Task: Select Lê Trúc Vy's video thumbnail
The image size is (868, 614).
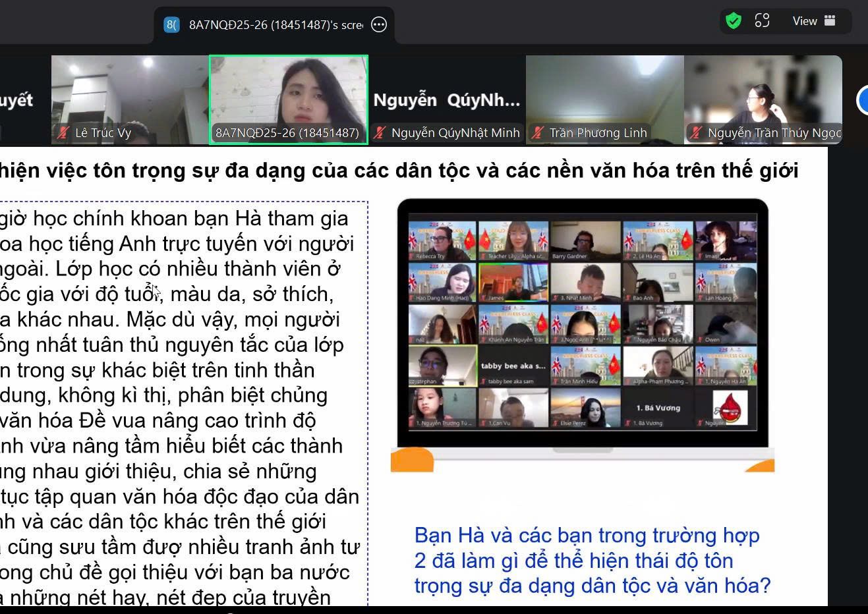Action: pos(130,92)
